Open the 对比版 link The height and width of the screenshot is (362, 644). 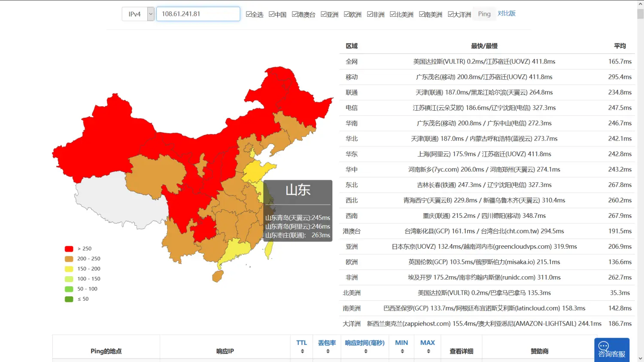[x=507, y=14]
